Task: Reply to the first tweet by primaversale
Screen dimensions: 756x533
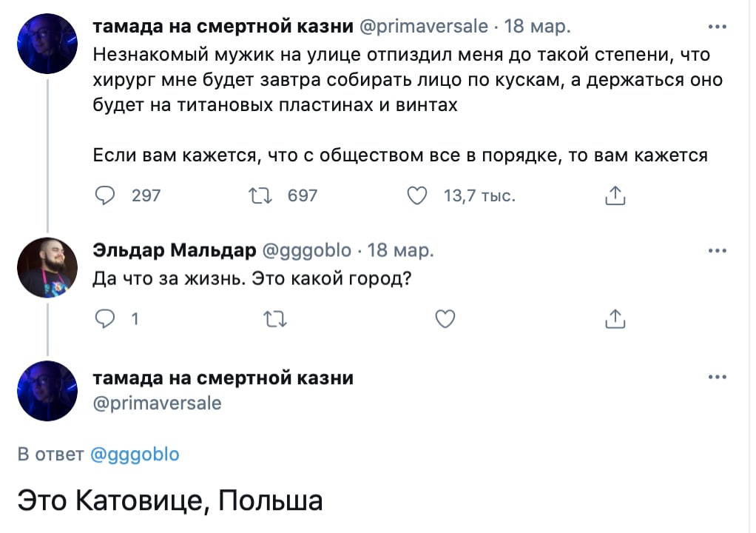Action: [x=106, y=195]
